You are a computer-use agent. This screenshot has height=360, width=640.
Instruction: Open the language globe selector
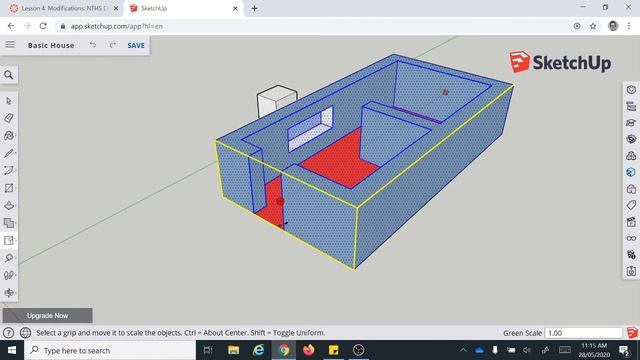[25, 333]
